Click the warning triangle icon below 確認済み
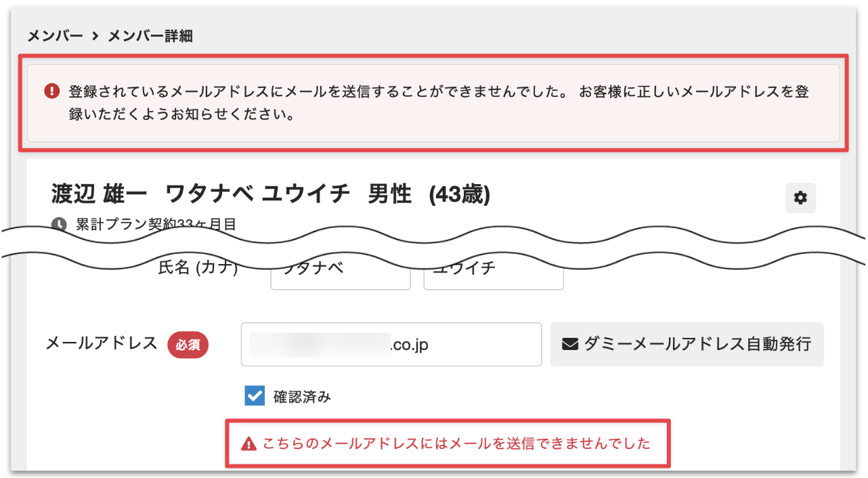Viewport: 868px width, 478px height. 249,444
